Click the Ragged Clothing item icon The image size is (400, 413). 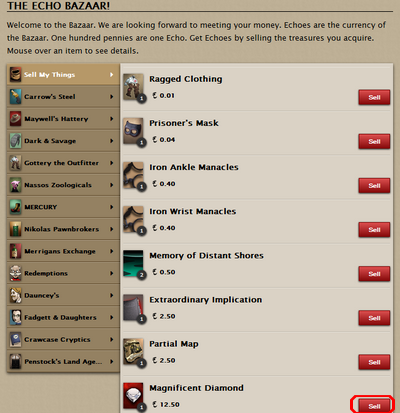click(133, 87)
